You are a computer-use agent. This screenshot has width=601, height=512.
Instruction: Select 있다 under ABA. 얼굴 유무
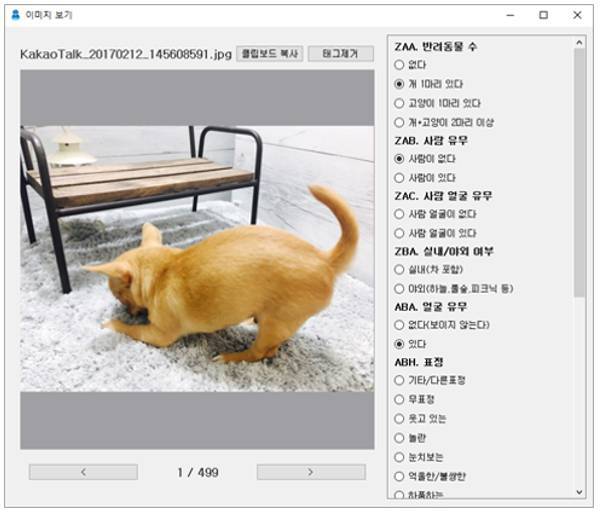tap(410, 344)
